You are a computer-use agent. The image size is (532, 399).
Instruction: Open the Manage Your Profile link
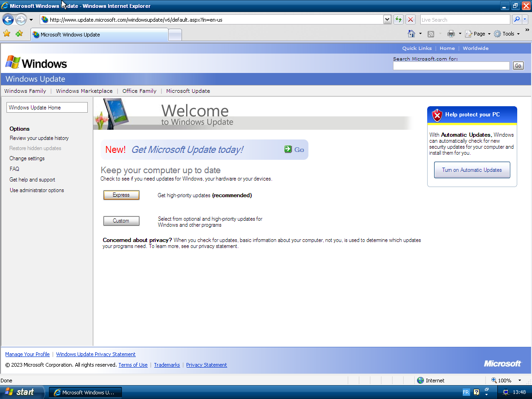28,354
